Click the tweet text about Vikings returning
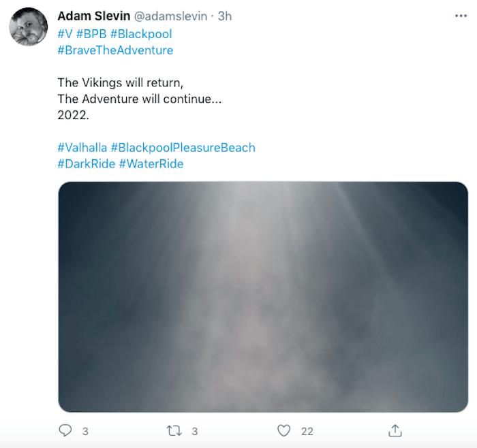 (x=121, y=83)
